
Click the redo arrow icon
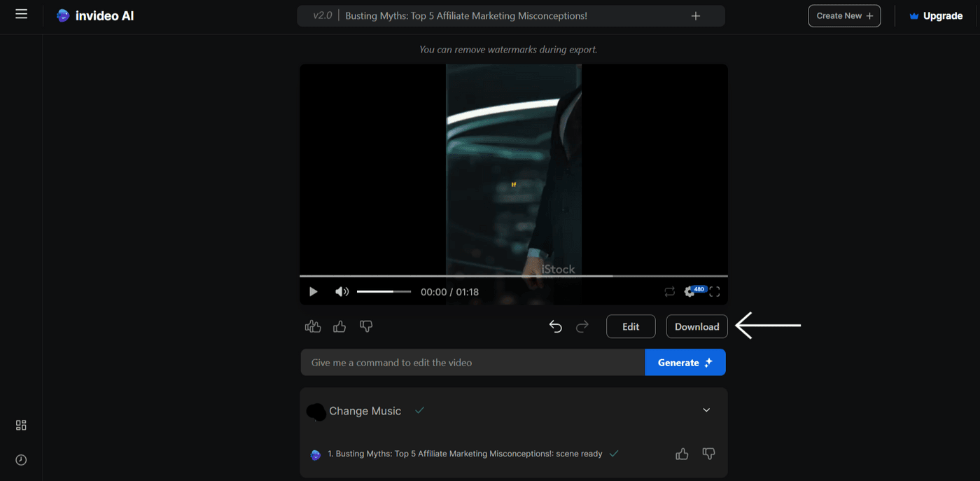pyautogui.click(x=582, y=326)
